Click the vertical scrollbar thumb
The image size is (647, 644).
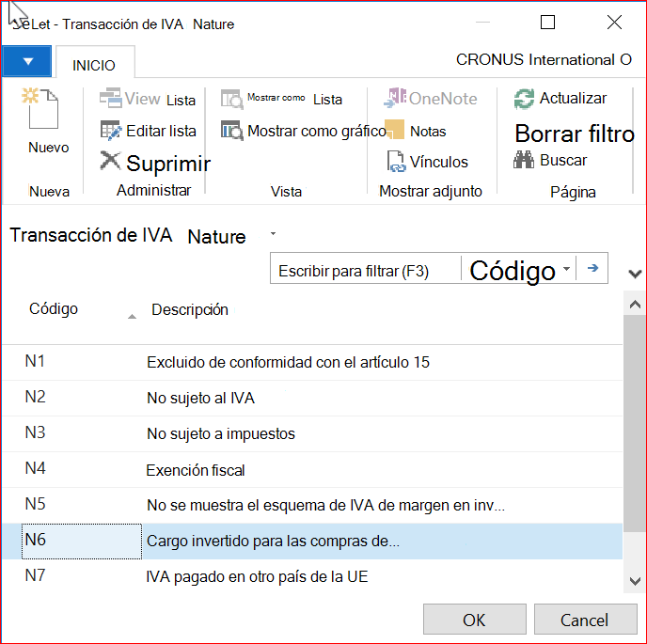pos(635,424)
